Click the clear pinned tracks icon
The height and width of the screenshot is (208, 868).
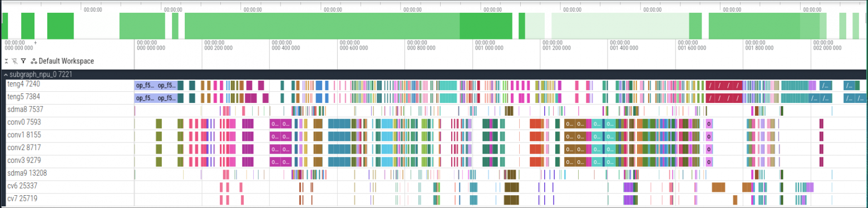pos(14,61)
